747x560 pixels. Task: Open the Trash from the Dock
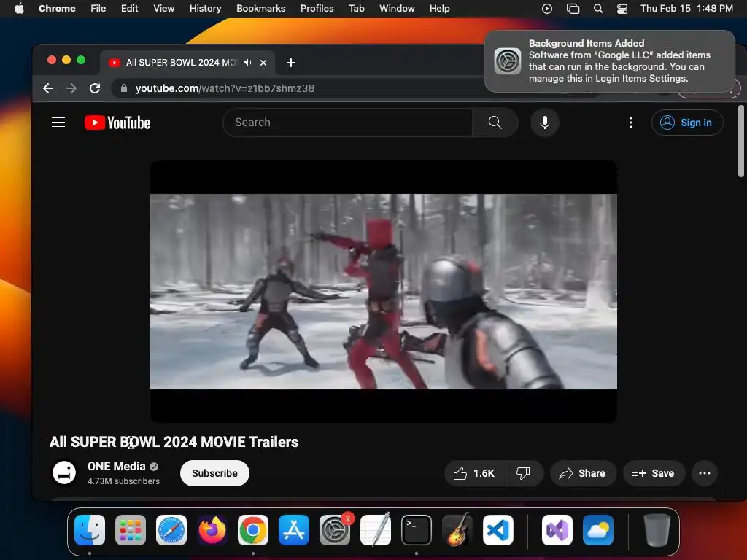[x=657, y=530]
